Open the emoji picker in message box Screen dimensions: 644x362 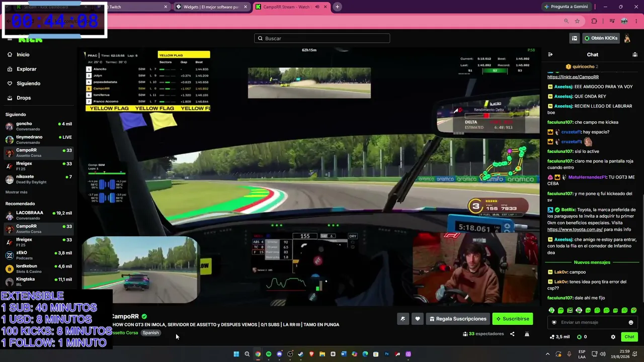(x=631, y=322)
